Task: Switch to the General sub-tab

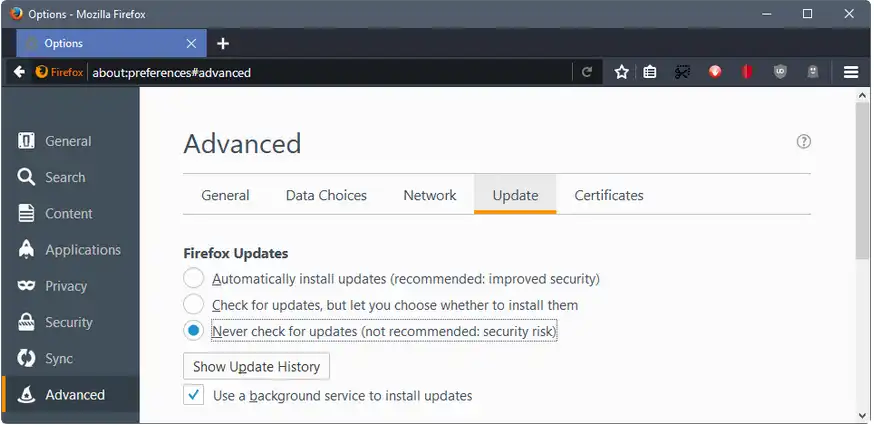Action: [225, 195]
